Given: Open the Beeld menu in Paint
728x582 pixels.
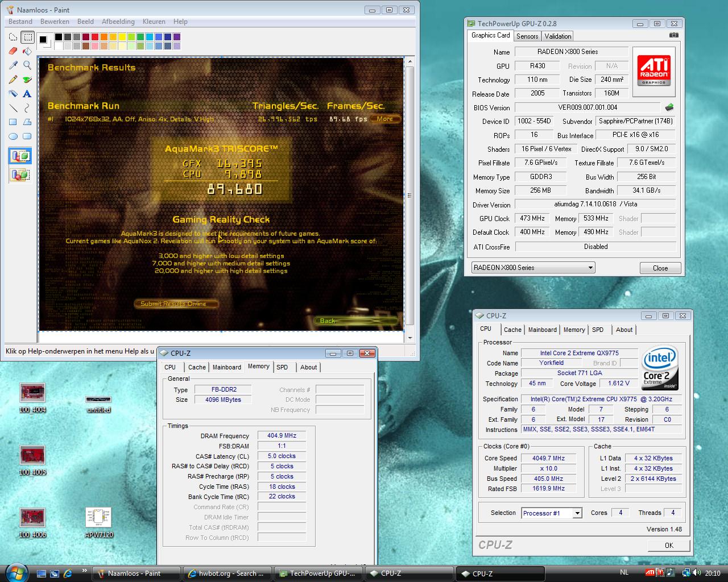Looking at the screenshot, I should click(x=85, y=22).
